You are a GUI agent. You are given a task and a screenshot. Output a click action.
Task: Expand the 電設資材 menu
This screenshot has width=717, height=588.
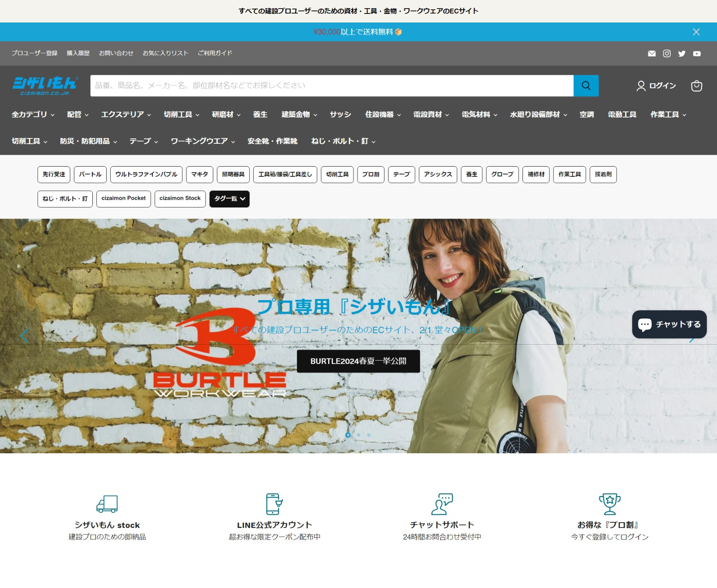(431, 115)
